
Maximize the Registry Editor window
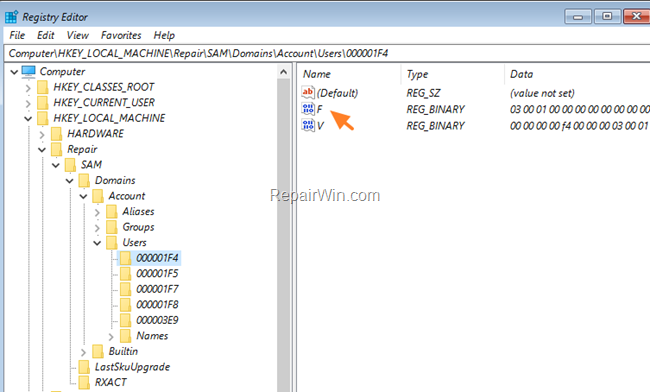point(607,17)
